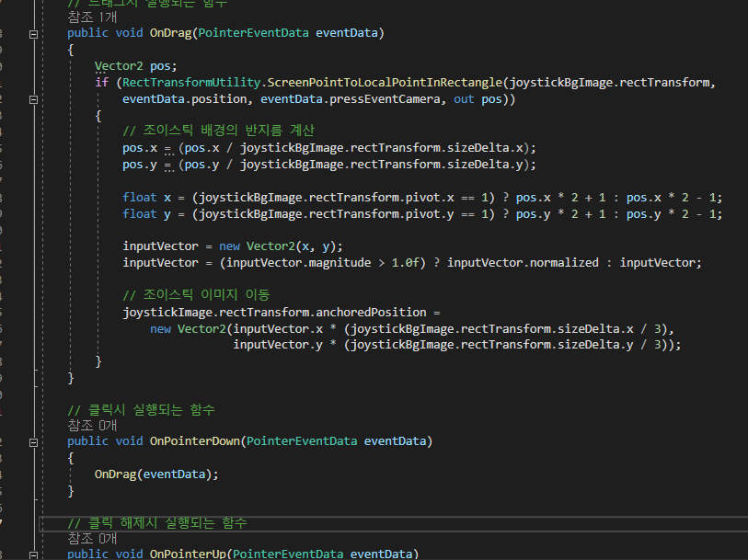
Task: Collapse the if-statement block outline toggle
Action: [x=33, y=99]
